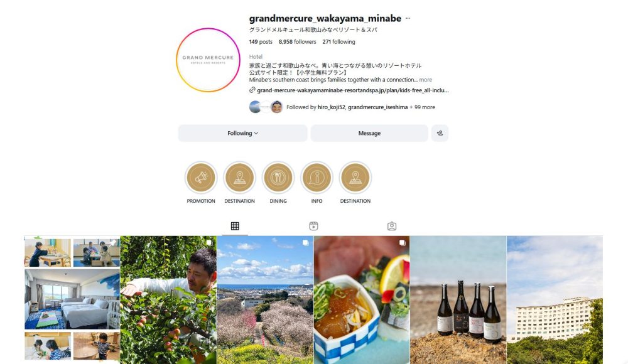Viewport: 628px width, 364px height.
Task: Expand bio by clicking more
Action: [x=425, y=80]
